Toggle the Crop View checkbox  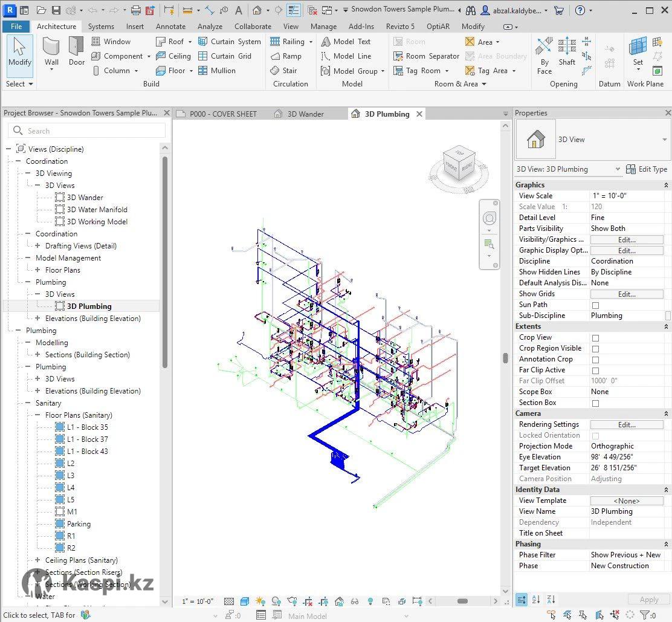pyautogui.click(x=595, y=338)
